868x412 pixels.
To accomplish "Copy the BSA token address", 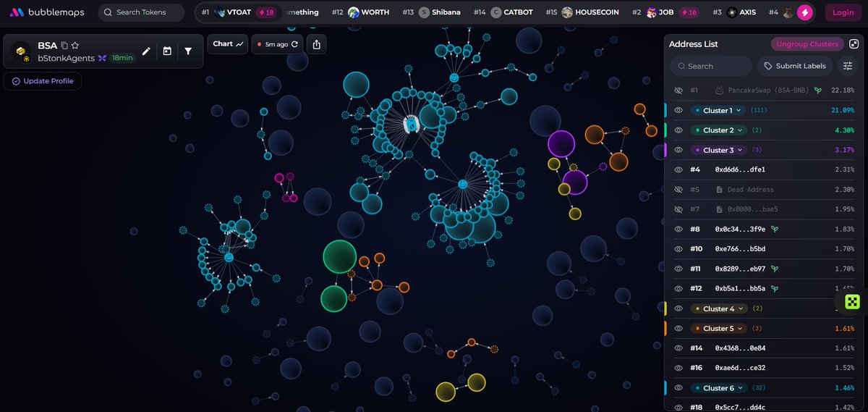I will tap(64, 46).
